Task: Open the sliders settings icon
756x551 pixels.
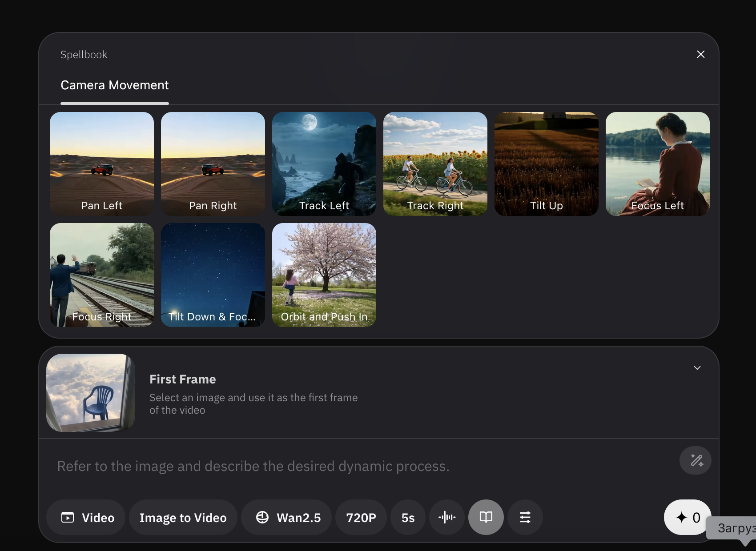Action: click(x=525, y=517)
